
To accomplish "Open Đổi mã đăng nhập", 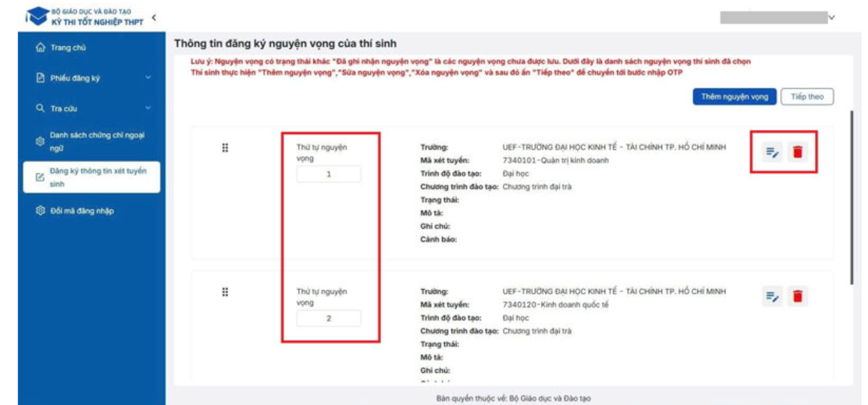I will coord(91,211).
